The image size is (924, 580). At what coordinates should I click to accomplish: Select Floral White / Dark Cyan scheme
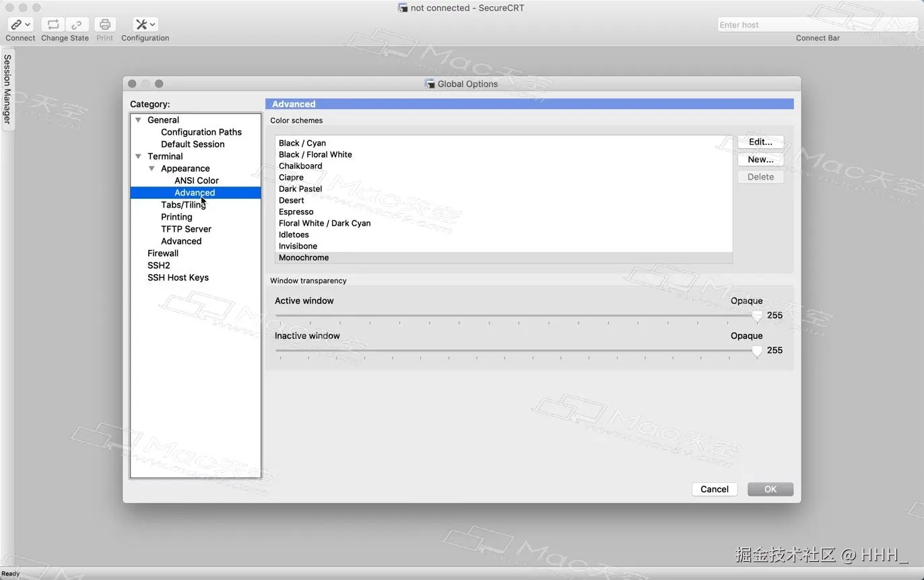click(504, 223)
